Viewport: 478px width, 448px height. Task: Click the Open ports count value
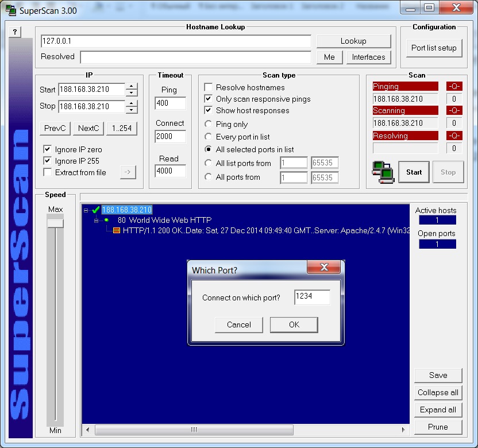(x=437, y=244)
